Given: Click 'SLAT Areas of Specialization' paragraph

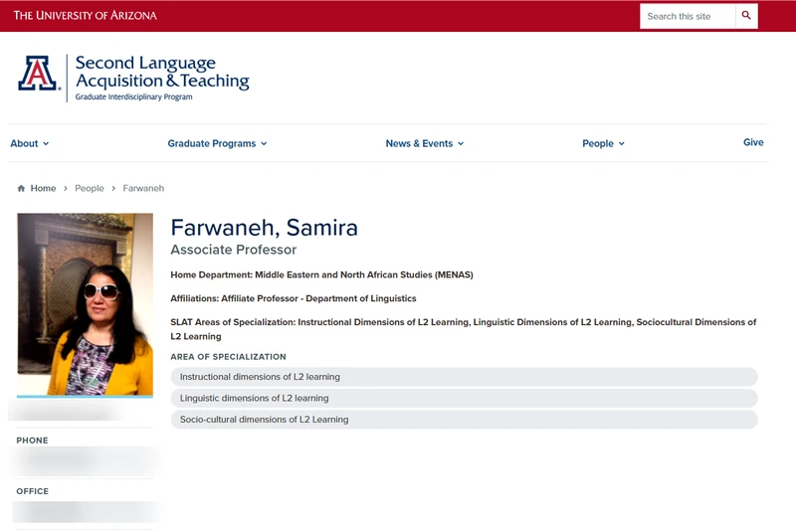Looking at the screenshot, I should [x=463, y=329].
